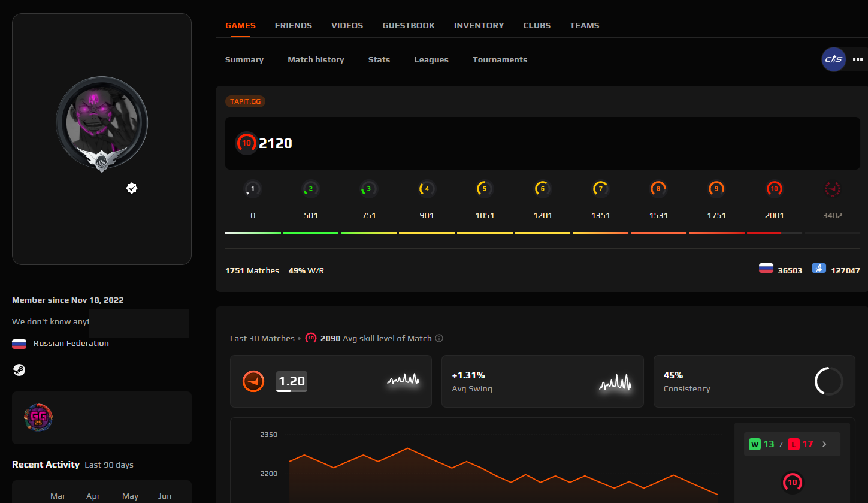Open the TEAMS tab
Screen dimensions: 868x503
(x=585, y=25)
